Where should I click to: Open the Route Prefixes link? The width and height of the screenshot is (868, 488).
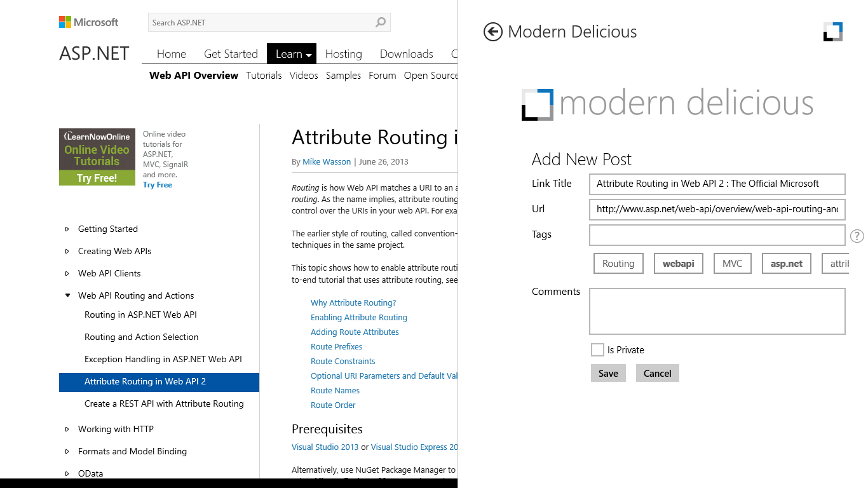click(x=336, y=346)
